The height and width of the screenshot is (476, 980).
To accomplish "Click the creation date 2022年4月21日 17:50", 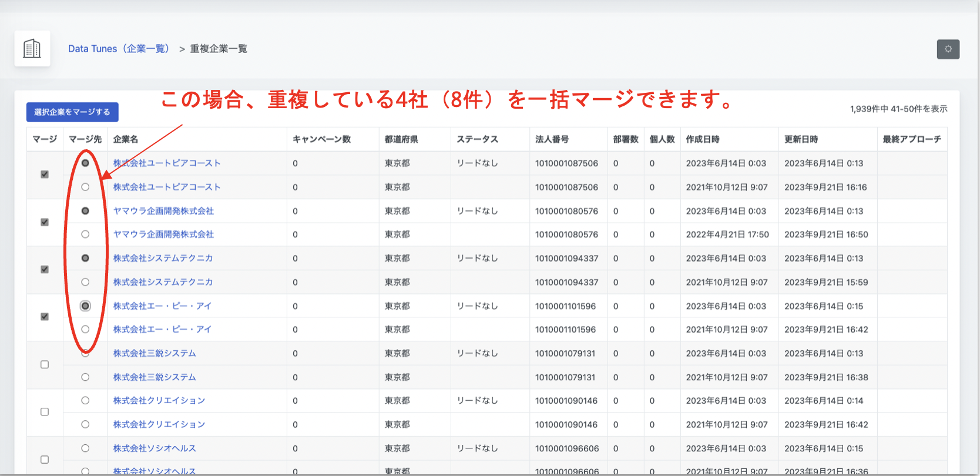I will point(727,234).
